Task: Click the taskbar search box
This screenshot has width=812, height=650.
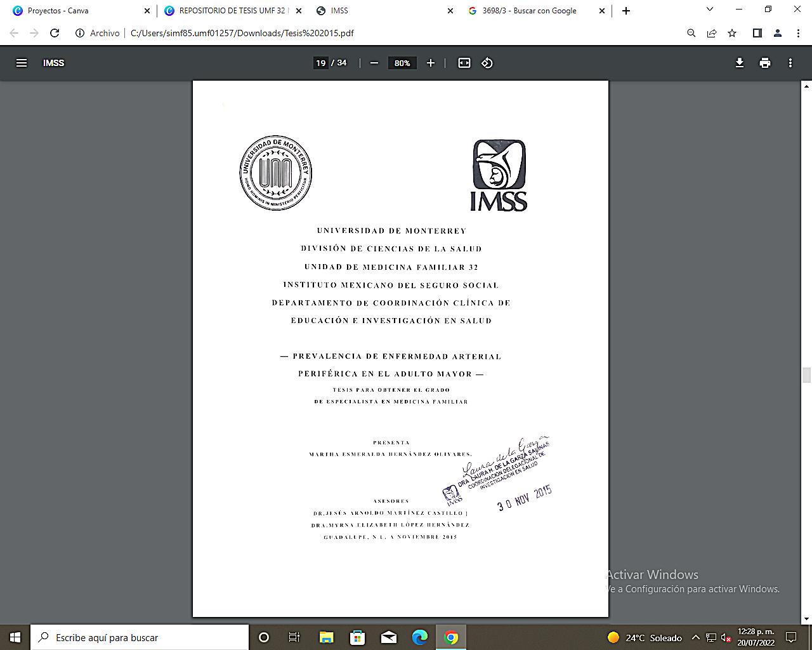Action: 140,637
